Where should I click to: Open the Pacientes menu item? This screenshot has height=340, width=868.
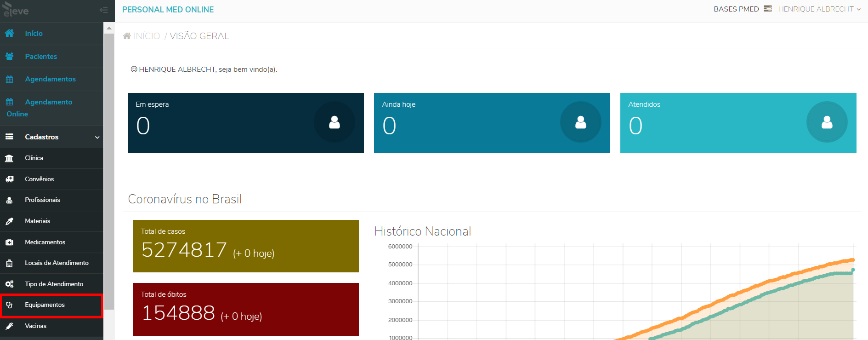click(x=51, y=57)
